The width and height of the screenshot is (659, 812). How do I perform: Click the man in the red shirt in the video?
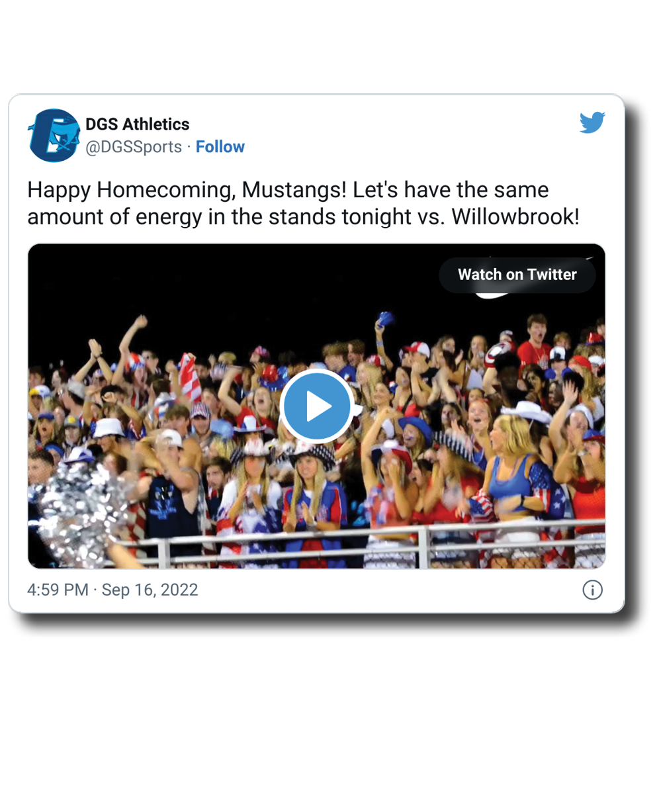[535, 344]
